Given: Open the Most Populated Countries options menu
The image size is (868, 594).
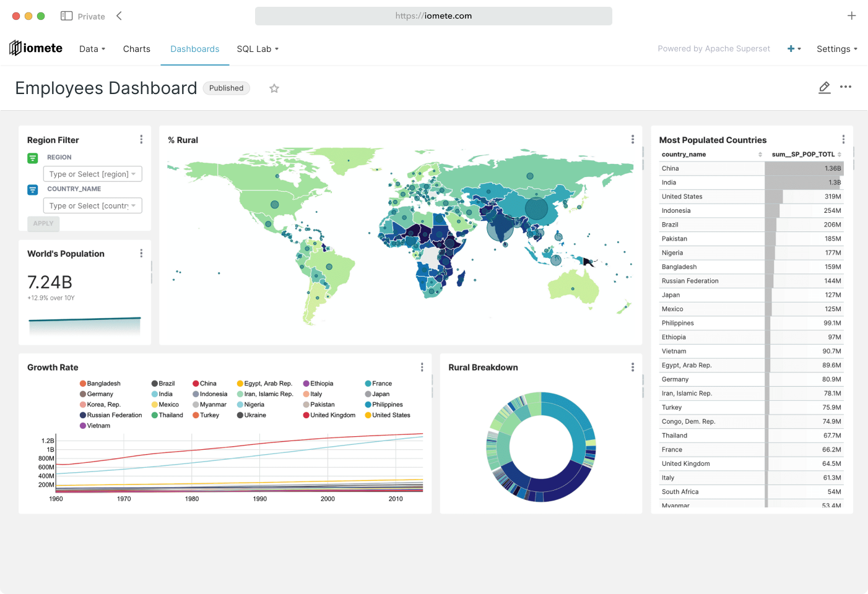Looking at the screenshot, I should 843,139.
